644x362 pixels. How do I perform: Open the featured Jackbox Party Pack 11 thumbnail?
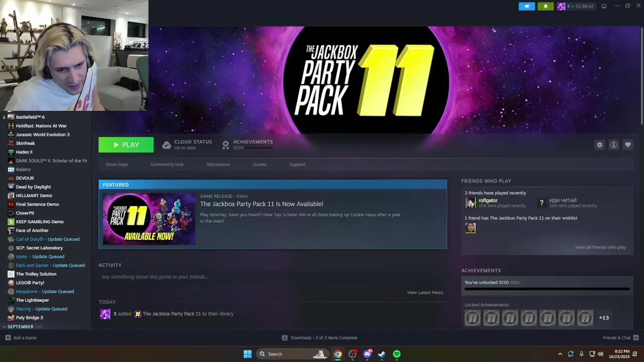coord(149,219)
